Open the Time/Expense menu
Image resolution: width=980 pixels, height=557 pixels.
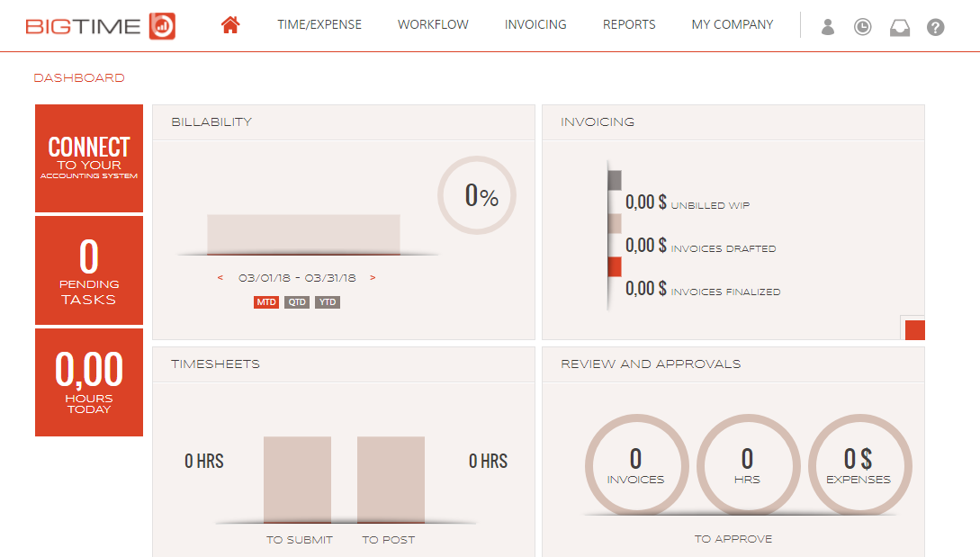click(319, 24)
